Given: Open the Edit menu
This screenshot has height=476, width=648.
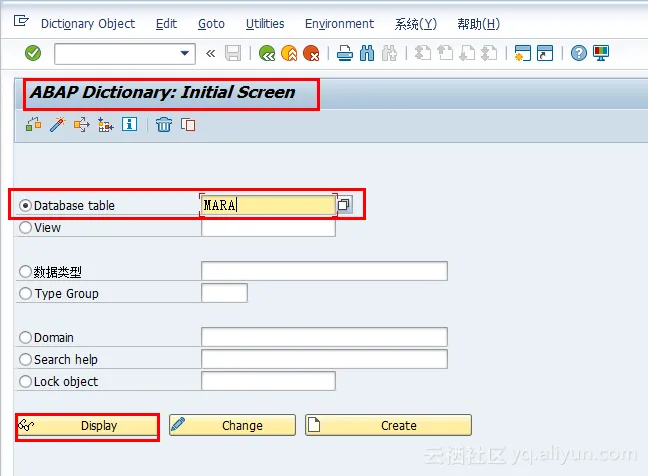Looking at the screenshot, I should [166, 24].
